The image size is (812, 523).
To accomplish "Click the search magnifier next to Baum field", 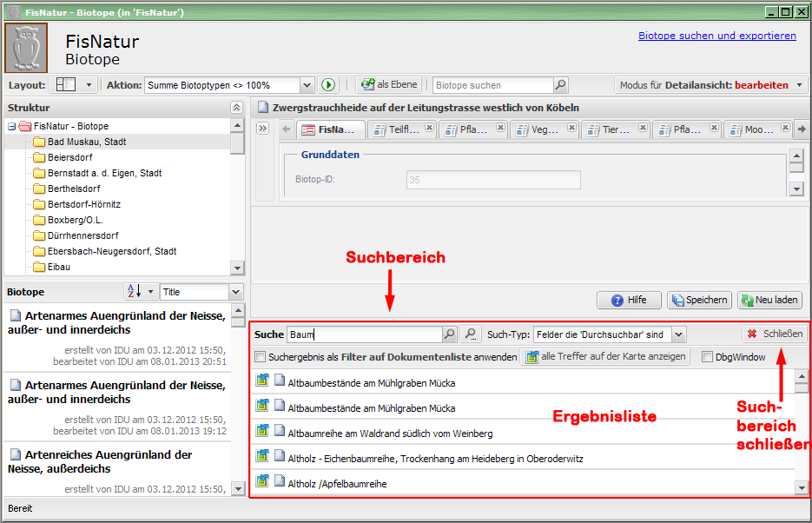I will pyautogui.click(x=449, y=334).
